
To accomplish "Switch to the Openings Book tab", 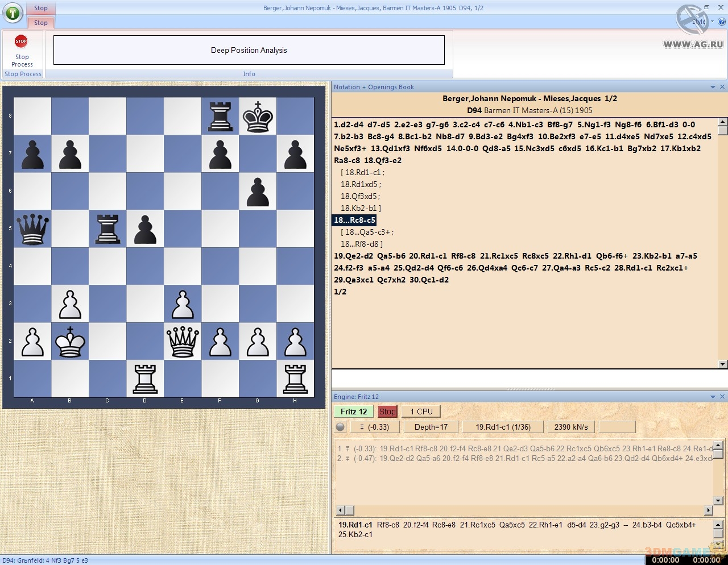I will [x=391, y=87].
